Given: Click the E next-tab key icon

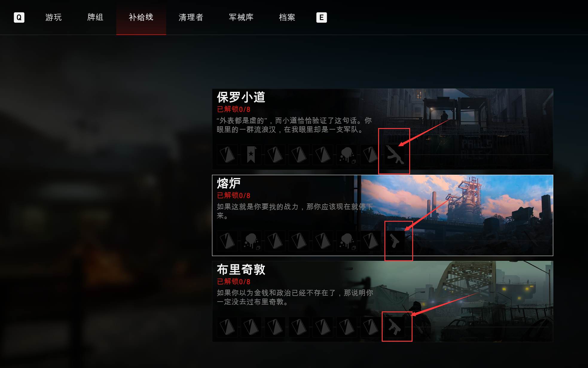Looking at the screenshot, I should 322,17.
